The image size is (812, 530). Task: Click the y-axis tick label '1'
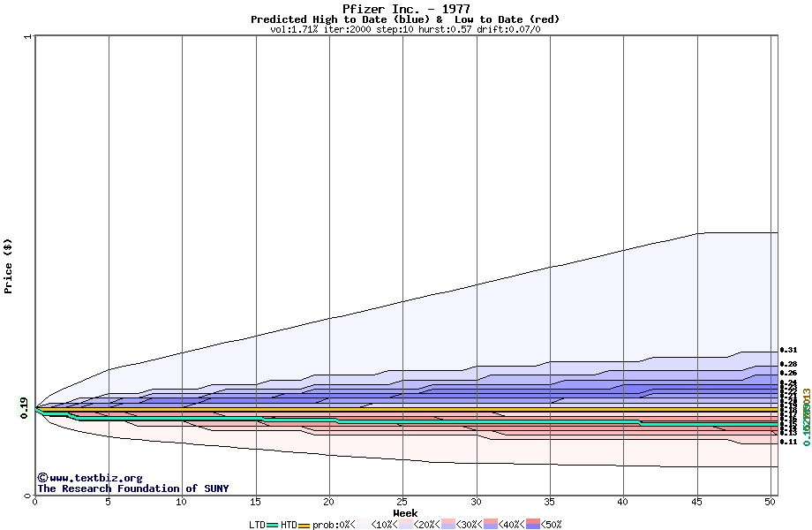28,36
